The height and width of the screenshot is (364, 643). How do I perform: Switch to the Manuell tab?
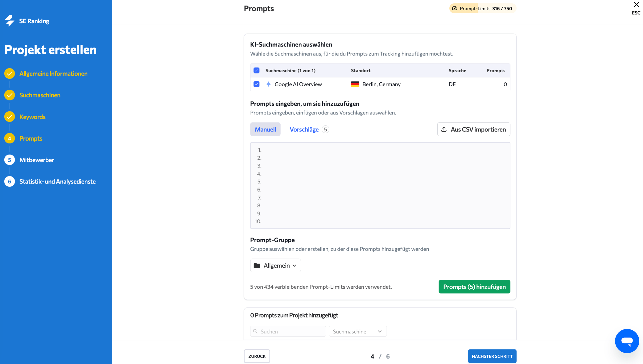coord(265,129)
